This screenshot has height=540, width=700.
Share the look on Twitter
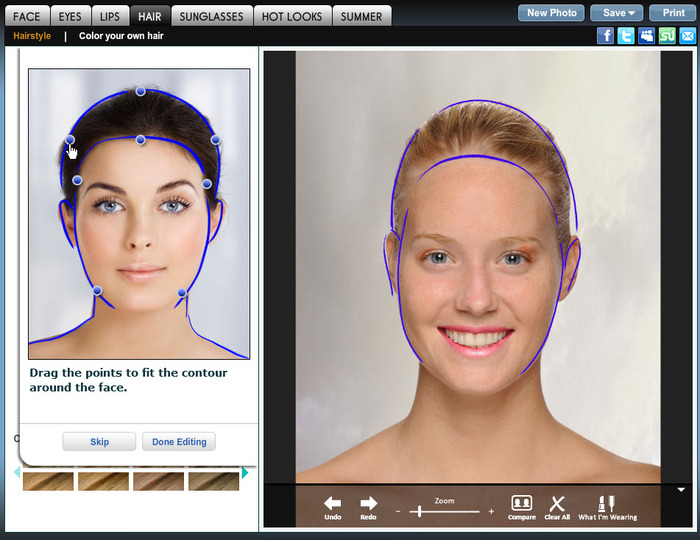coord(626,36)
